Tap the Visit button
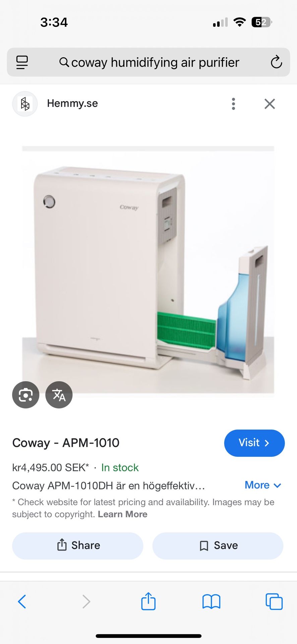The width and height of the screenshot is (297, 644). tap(254, 443)
